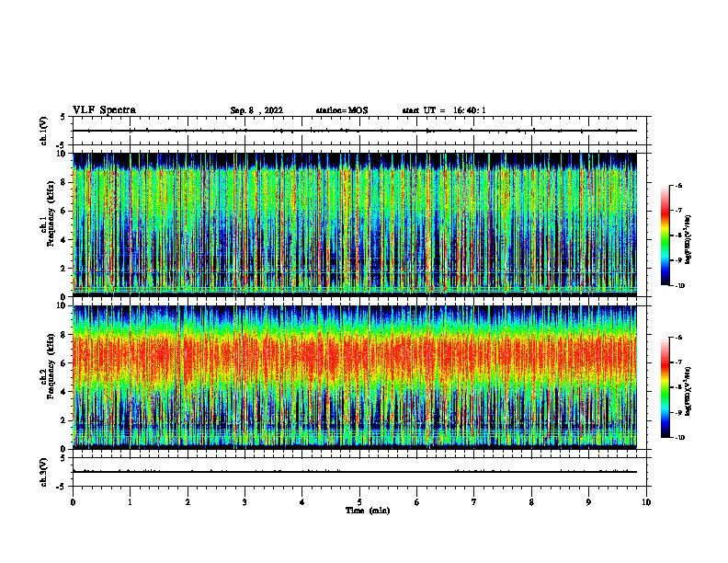728x563 pixels.
Task: Click the ch.2 spectrogram color bar
Action: point(665,387)
